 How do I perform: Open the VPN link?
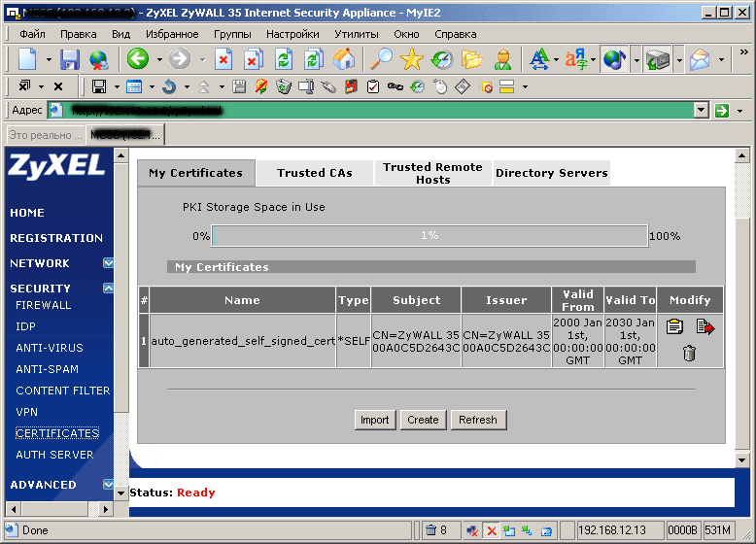(x=26, y=412)
